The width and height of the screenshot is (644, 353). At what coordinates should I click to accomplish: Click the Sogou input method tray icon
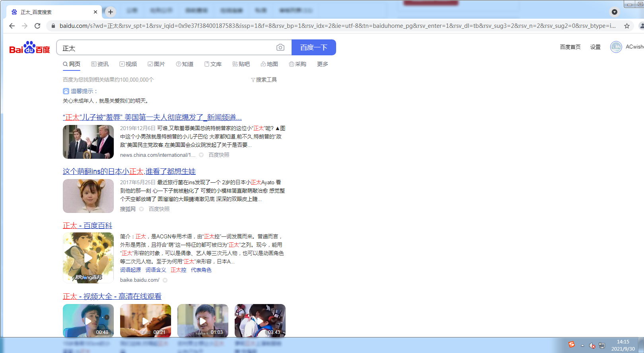click(572, 345)
